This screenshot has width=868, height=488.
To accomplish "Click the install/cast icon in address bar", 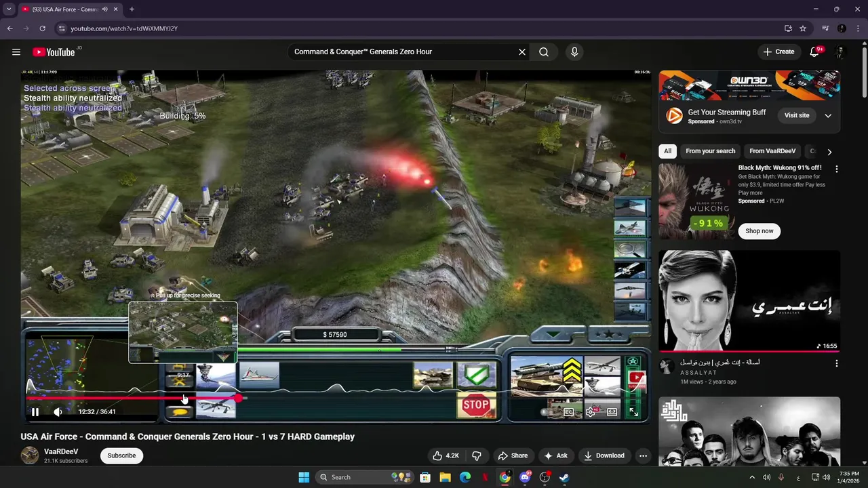I will click(x=788, y=28).
